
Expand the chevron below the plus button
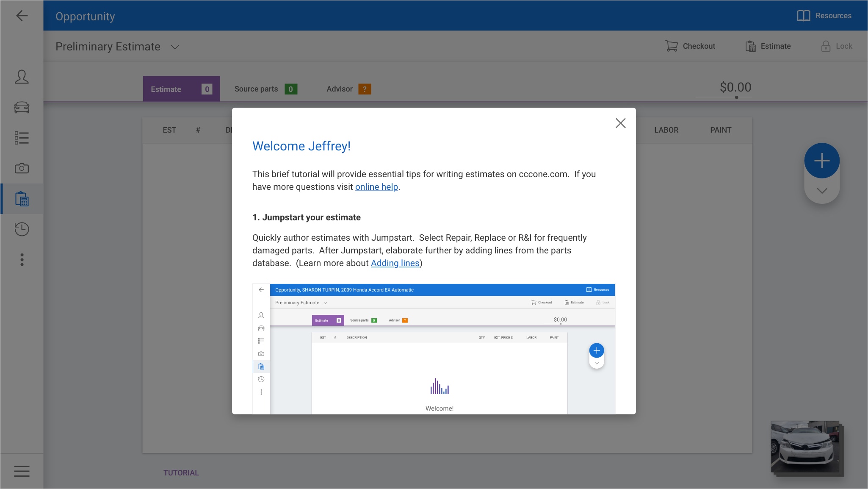(x=821, y=191)
